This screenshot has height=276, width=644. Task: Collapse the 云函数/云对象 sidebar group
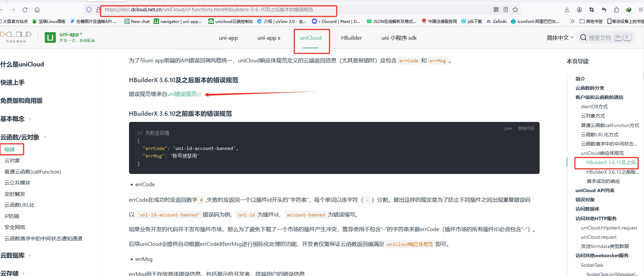click(x=23, y=137)
